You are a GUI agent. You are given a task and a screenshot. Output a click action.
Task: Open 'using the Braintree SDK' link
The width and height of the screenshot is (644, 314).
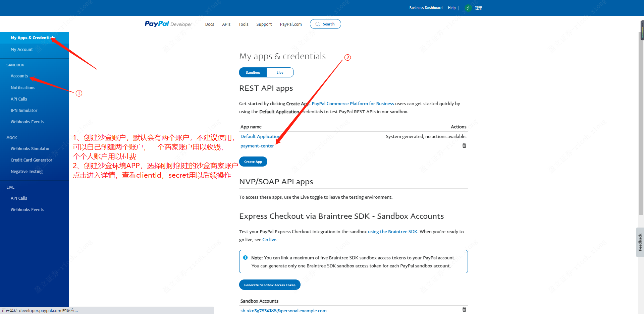392,232
